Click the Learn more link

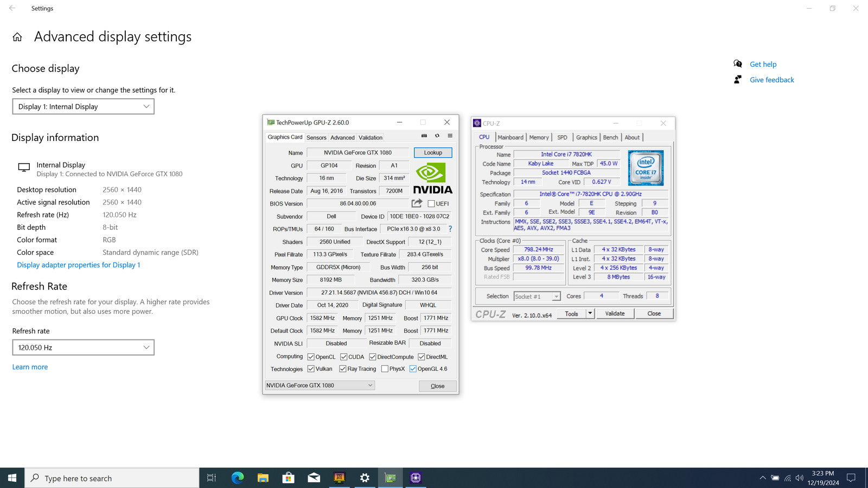point(30,367)
